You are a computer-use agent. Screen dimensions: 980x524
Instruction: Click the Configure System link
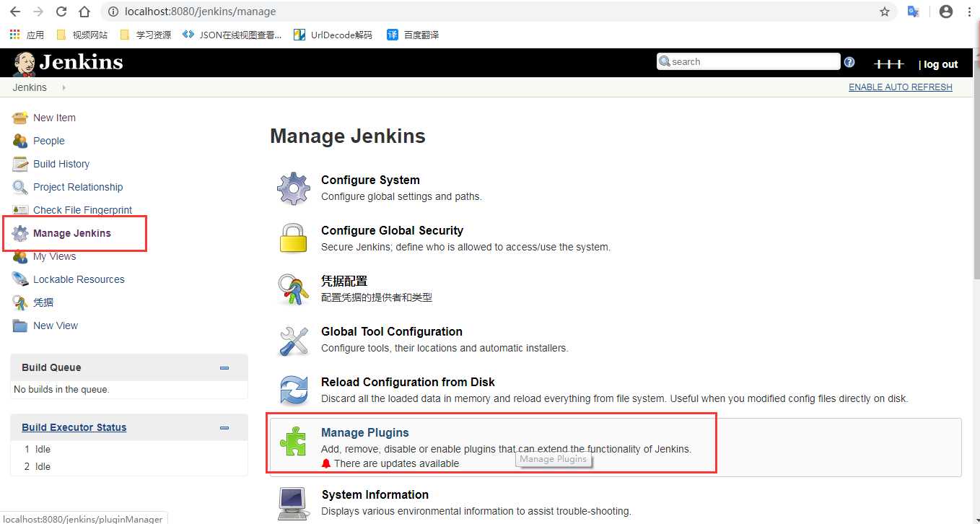370,180
